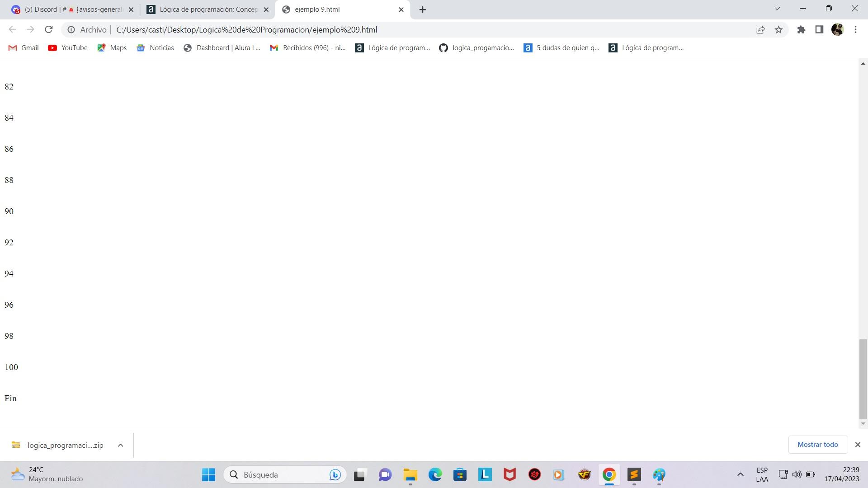This screenshot has width=868, height=488.
Task: Switch to Lógica de programación tab
Action: pyautogui.click(x=207, y=9)
